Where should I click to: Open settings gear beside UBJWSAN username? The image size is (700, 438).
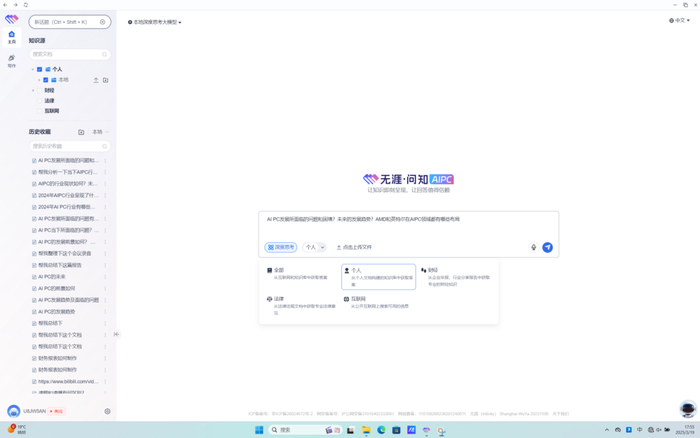pos(107,411)
